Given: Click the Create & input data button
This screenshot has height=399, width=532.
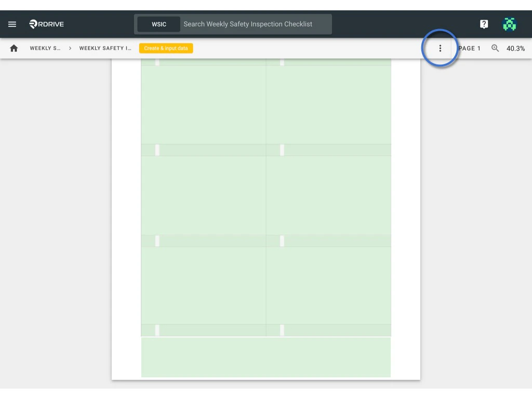Looking at the screenshot, I should pos(166,48).
